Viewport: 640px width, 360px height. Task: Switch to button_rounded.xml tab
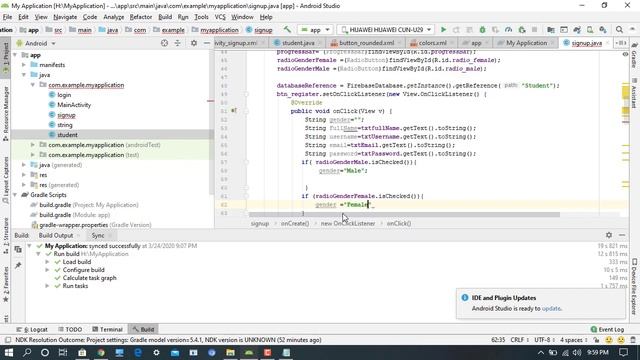click(x=366, y=43)
